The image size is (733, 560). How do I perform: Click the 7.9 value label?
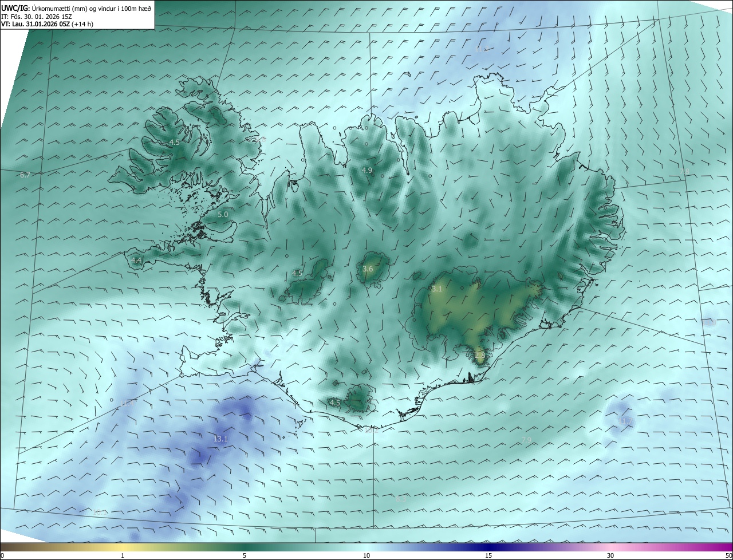coord(526,440)
